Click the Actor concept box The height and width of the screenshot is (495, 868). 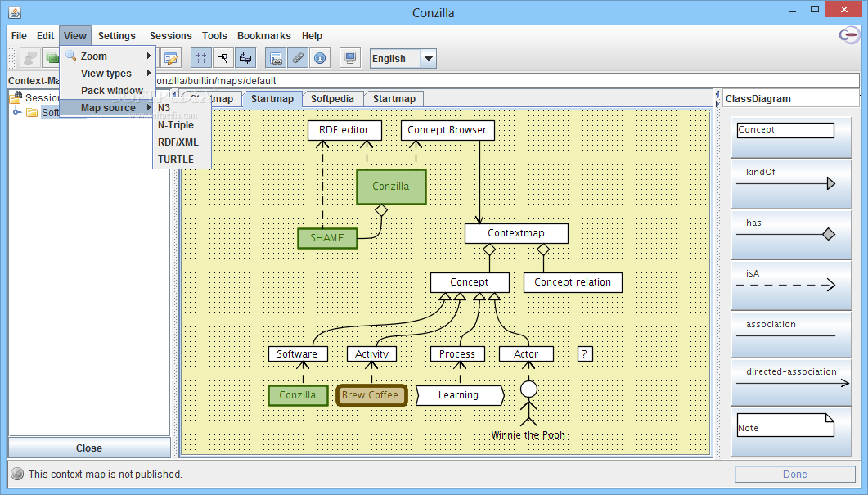tap(526, 353)
